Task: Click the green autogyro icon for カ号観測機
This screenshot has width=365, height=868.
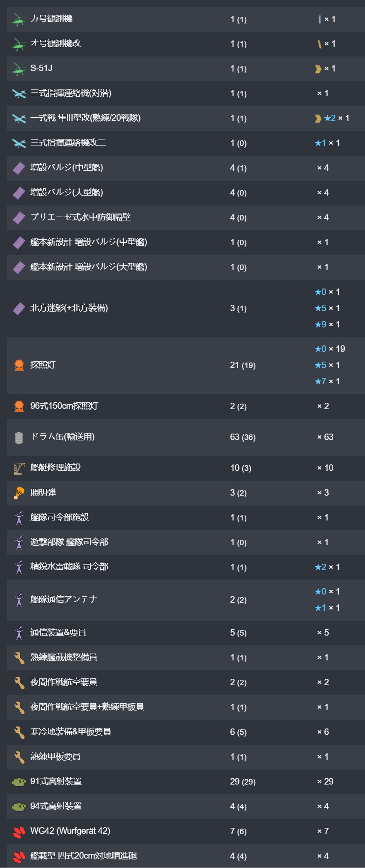Action: (19, 19)
